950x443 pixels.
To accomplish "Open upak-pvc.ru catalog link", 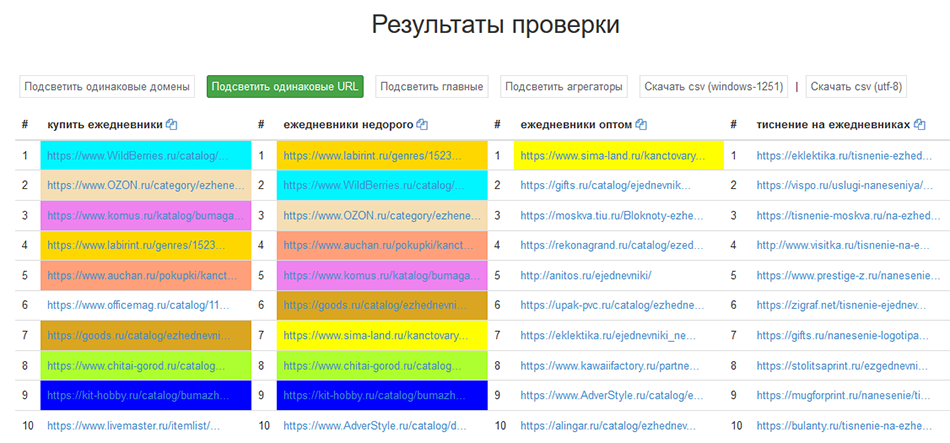I will pos(612,305).
